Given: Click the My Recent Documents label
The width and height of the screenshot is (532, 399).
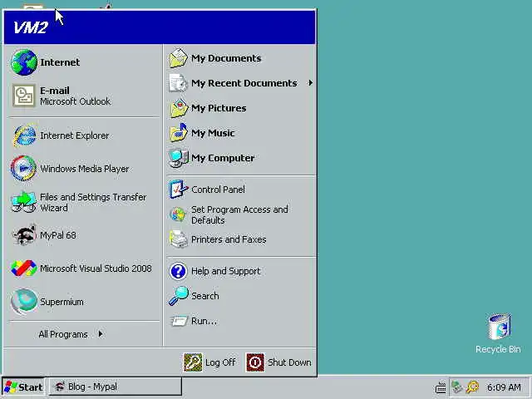Looking at the screenshot, I should point(244,83).
